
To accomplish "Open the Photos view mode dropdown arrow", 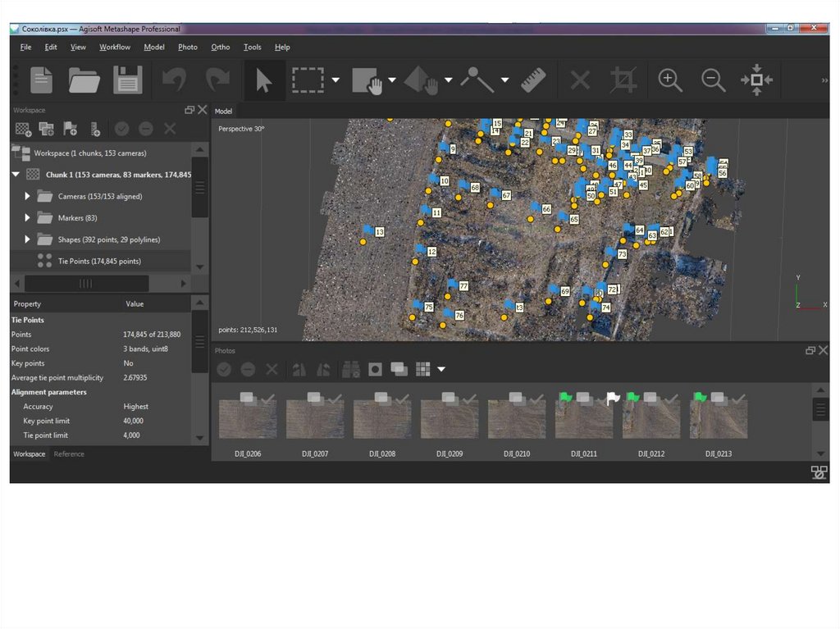I will coord(441,369).
